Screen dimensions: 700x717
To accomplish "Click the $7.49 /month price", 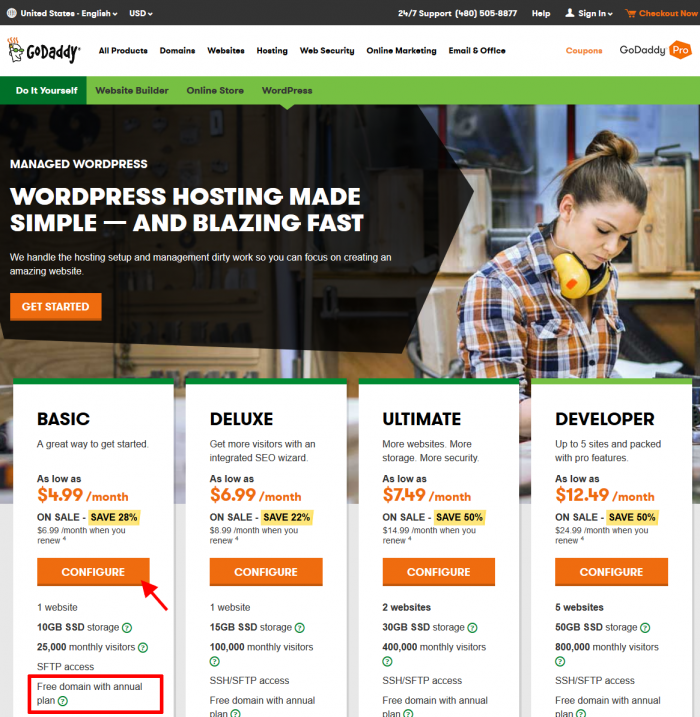I will click(x=427, y=495).
